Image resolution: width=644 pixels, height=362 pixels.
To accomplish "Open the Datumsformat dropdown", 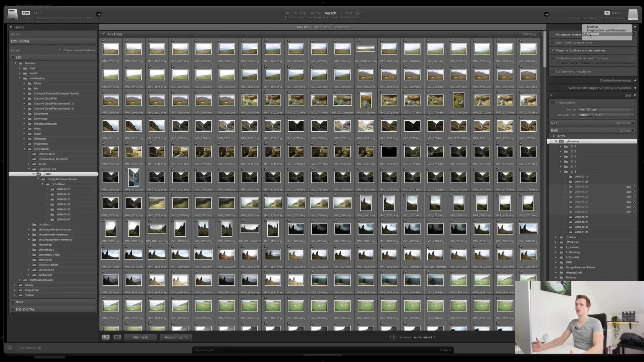I will click(606, 115).
